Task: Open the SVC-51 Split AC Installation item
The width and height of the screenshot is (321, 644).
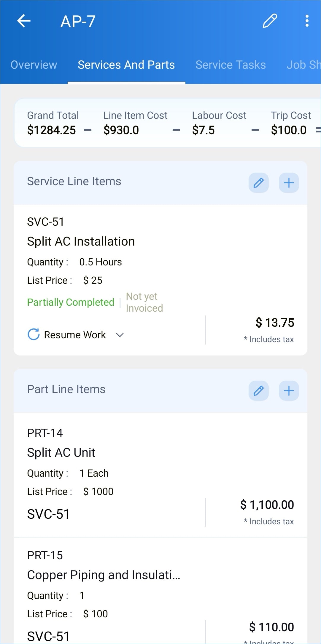Action: [x=81, y=241]
